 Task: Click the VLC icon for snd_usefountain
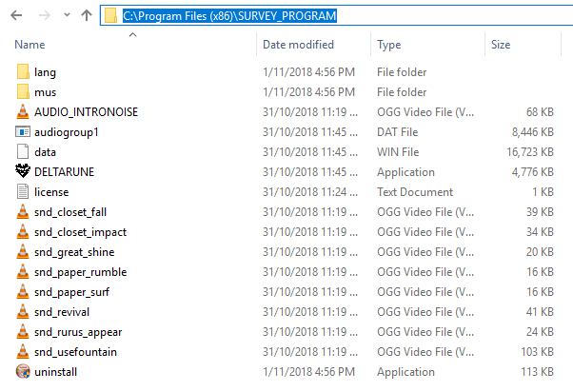point(23,351)
